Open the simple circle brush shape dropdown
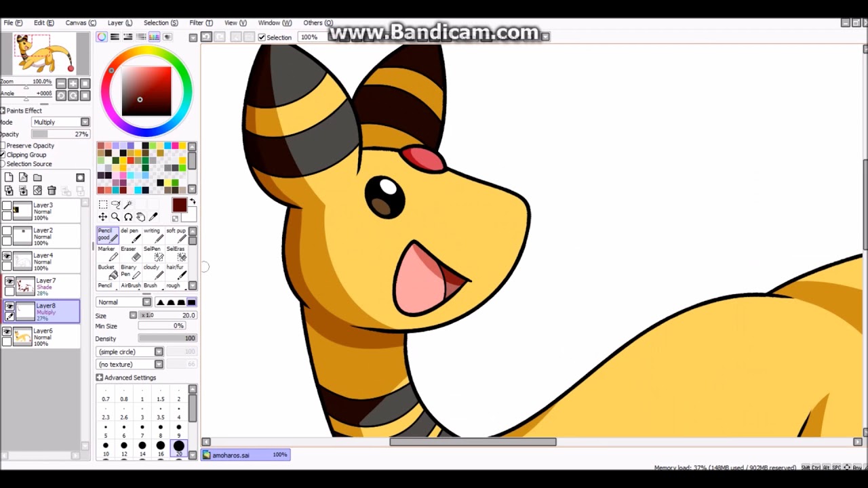Viewport: 868px width, 488px height. pos(130,352)
